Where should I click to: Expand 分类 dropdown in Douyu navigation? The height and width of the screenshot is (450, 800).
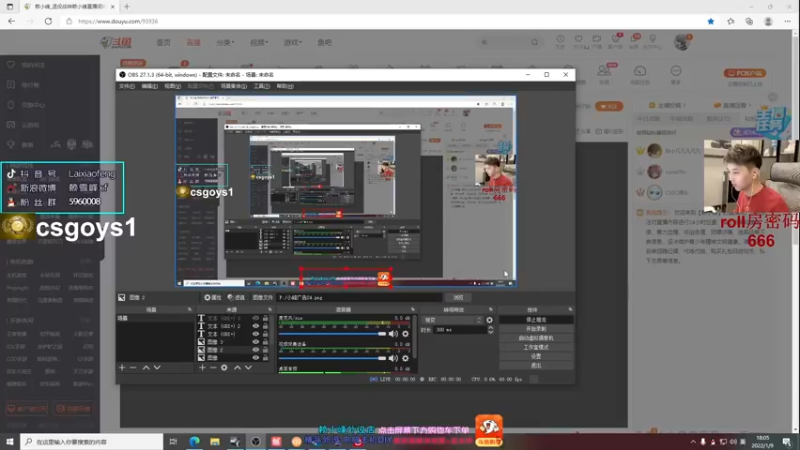pyautogui.click(x=225, y=42)
